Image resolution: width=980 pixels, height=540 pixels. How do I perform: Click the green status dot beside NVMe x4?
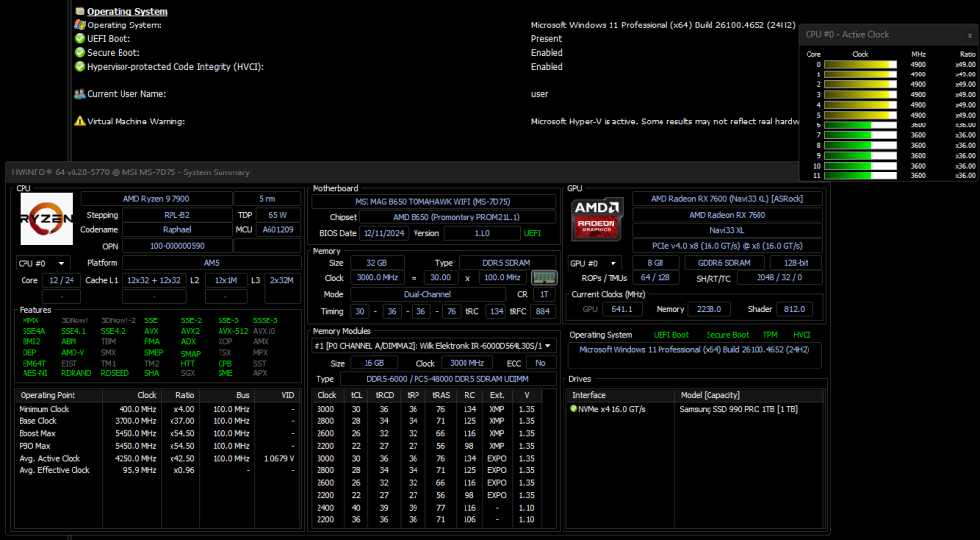(573, 409)
